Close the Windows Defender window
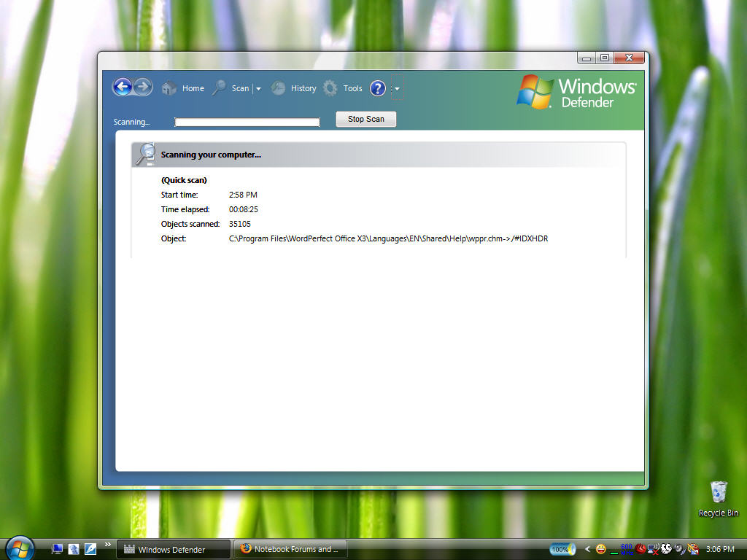The height and width of the screenshot is (560, 747). [x=629, y=58]
